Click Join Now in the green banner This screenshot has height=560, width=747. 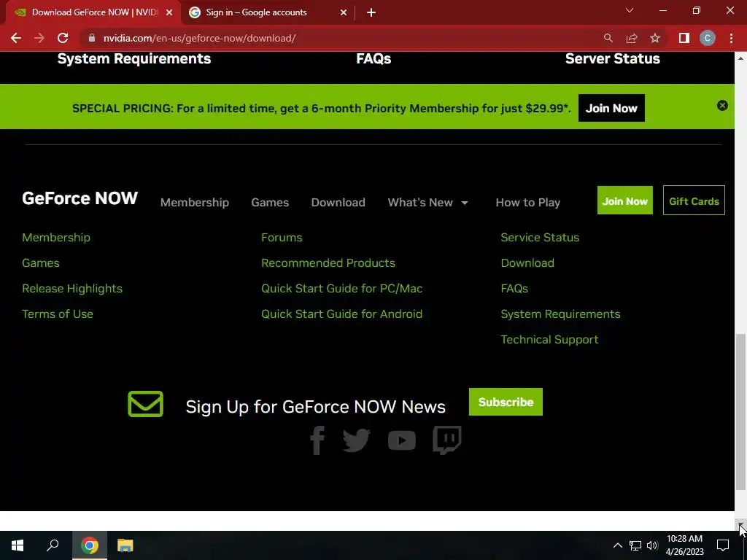611,108
